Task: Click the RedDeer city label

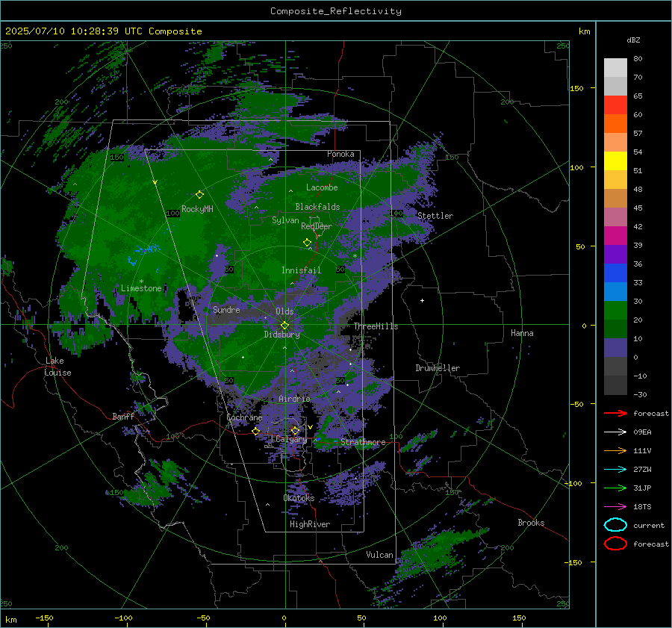Action: [317, 226]
